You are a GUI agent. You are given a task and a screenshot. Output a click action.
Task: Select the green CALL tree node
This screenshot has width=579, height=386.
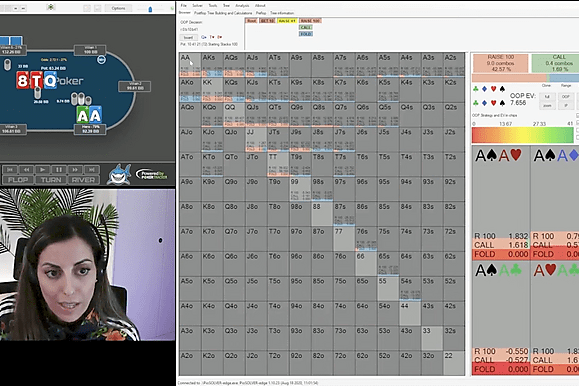(306, 27)
